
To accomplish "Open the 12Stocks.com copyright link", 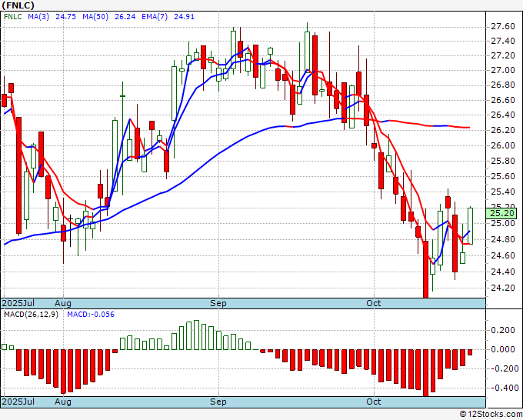I will pyautogui.click(x=491, y=414).
